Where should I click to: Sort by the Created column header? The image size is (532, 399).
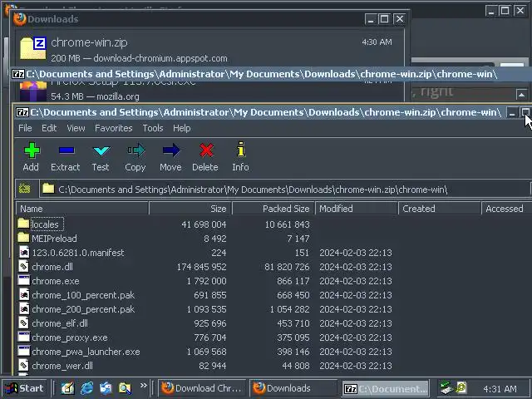click(x=440, y=209)
